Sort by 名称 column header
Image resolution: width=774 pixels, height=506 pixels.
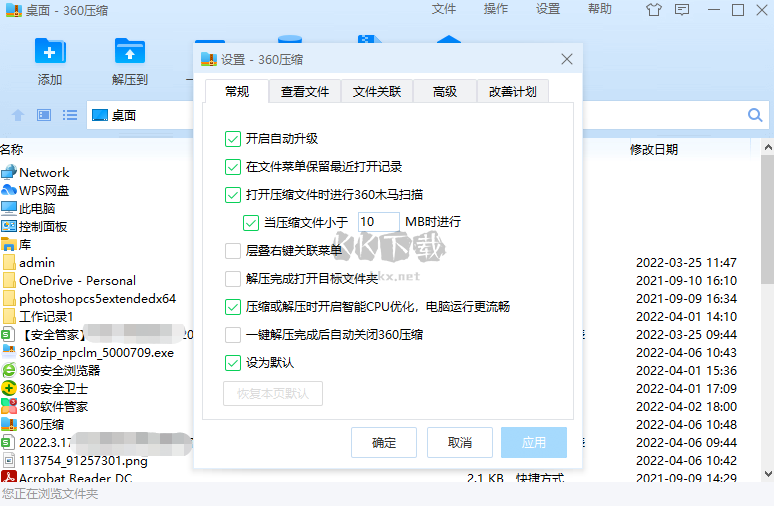tap(12, 150)
